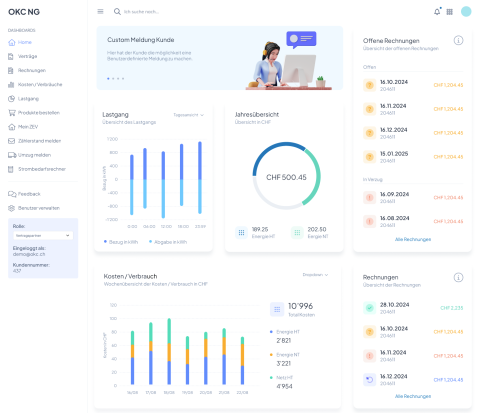Screen dimensions: 479x413
Task: Click the 'CHF 500.45' donut center value
Action: (x=286, y=177)
